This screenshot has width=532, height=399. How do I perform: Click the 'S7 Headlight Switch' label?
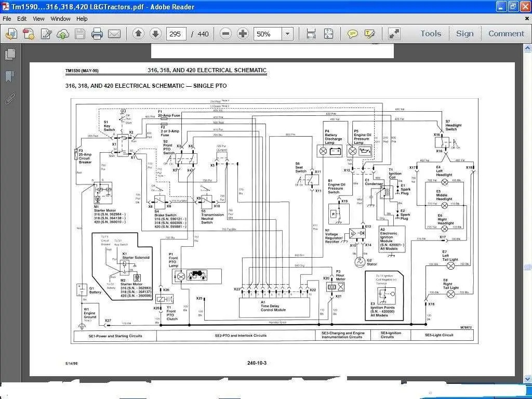(453, 125)
